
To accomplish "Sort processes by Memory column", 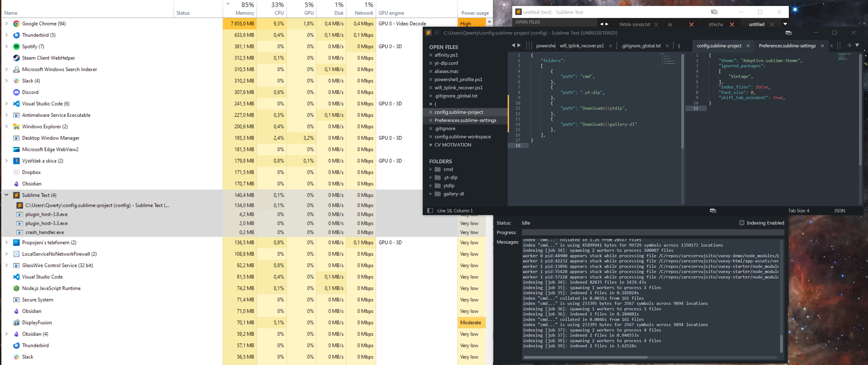I will pyautogui.click(x=244, y=13).
